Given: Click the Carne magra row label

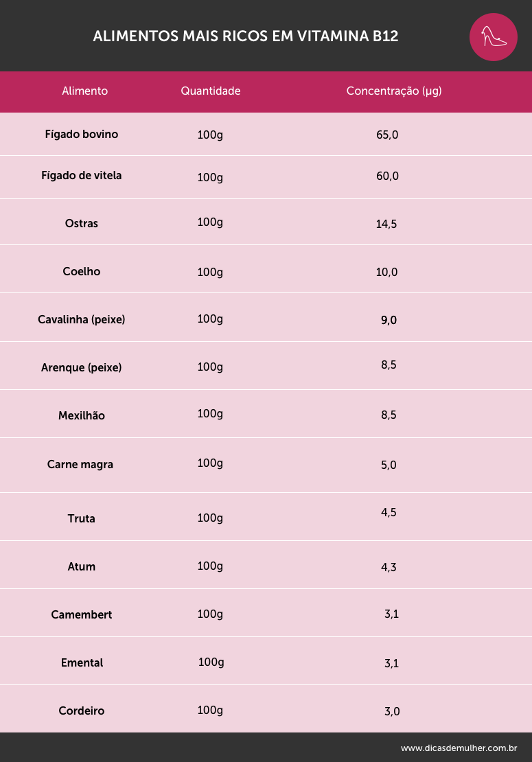Looking at the screenshot, I should pos(80,465).
